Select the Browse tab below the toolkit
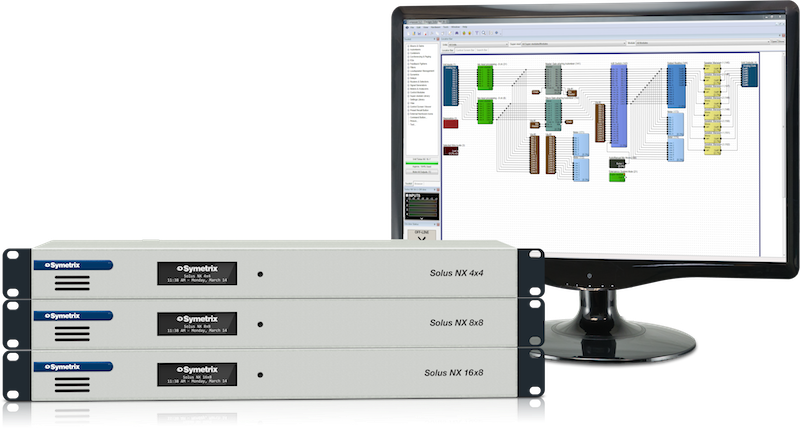 418,184
